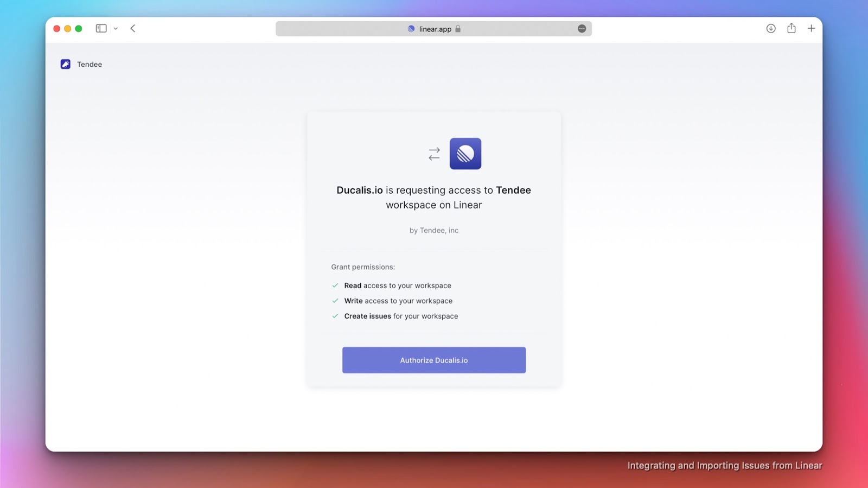Click the Linear app logo icon
868x488 pixels.
click(x=465, y=154)
